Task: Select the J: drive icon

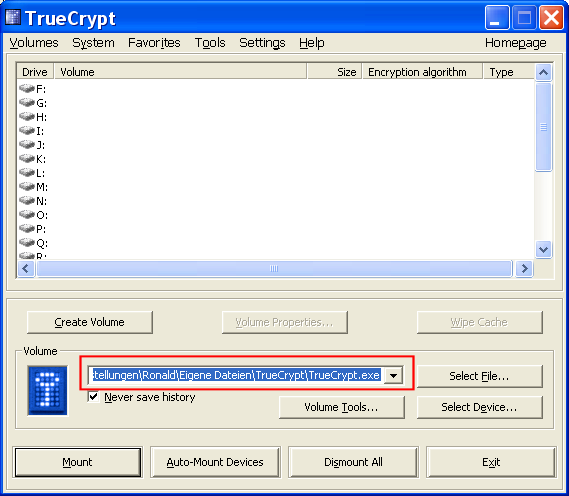Action: coord(27,145)
